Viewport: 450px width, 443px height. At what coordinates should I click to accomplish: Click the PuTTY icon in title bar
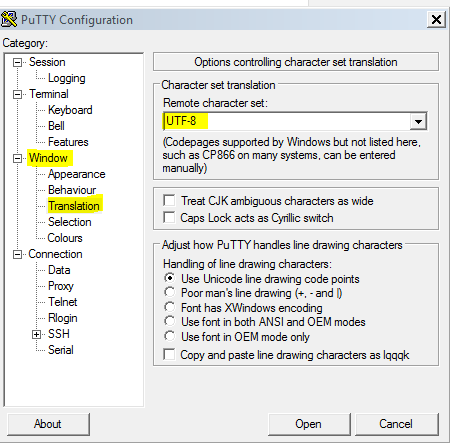pyautogui.click(x=9, y=19)
